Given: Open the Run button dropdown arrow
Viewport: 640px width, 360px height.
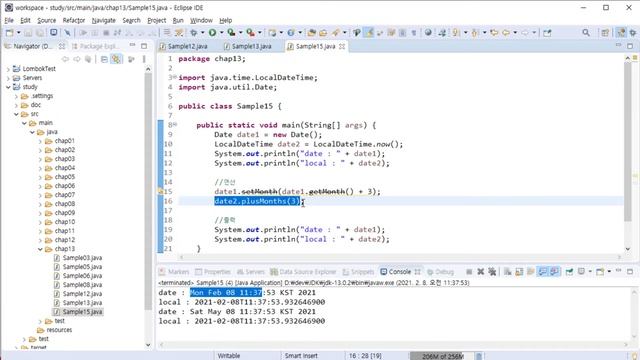Looking at the screenshot, I should pyautogui.click(x=221, y=32).
